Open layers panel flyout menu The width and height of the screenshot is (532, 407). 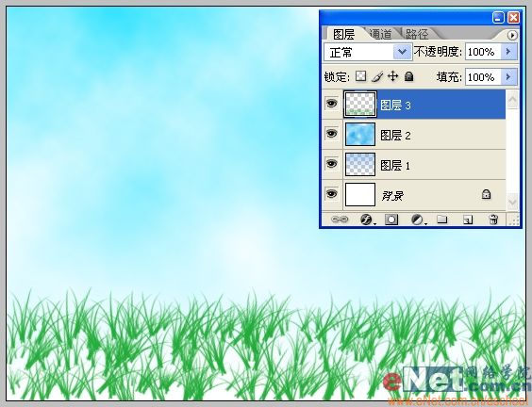click(x=512, y=35)
